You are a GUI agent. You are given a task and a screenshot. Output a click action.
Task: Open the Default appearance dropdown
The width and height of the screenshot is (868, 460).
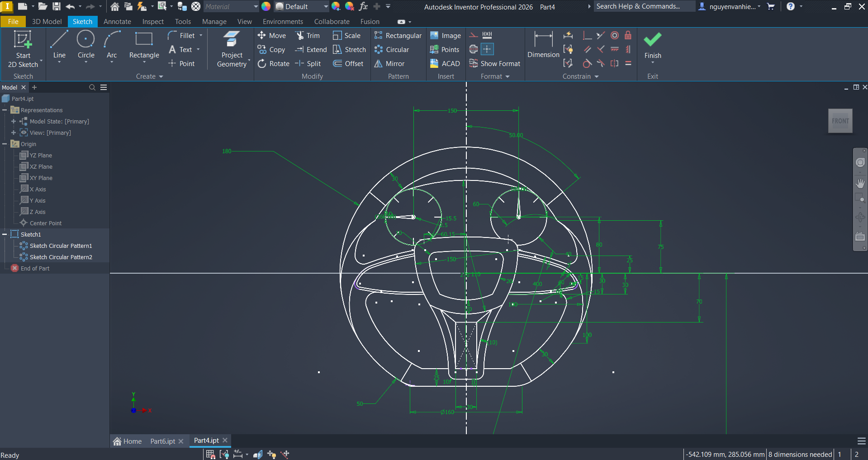click(x=326, y=7)
